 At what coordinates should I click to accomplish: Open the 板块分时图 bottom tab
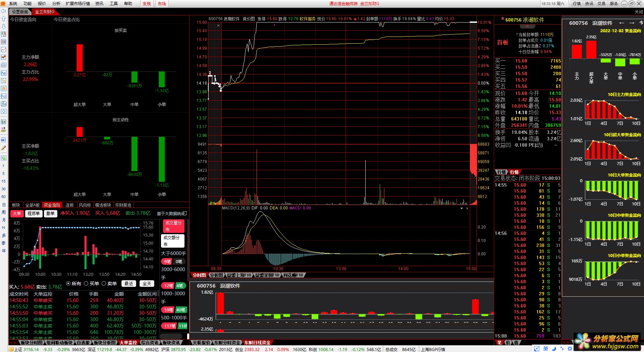coord(32,343)
